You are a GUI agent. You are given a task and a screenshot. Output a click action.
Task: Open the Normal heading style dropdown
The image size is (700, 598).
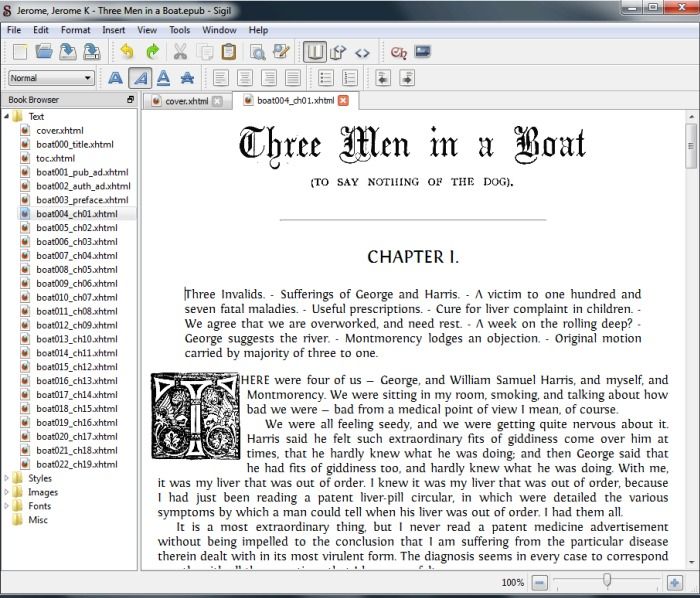tap(51, 78)
